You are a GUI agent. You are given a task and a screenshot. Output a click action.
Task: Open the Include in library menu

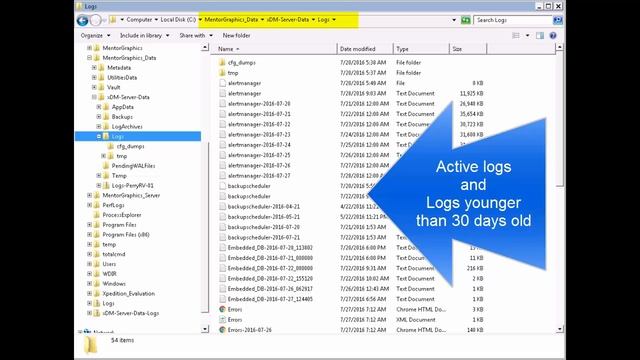click(144, 36)
